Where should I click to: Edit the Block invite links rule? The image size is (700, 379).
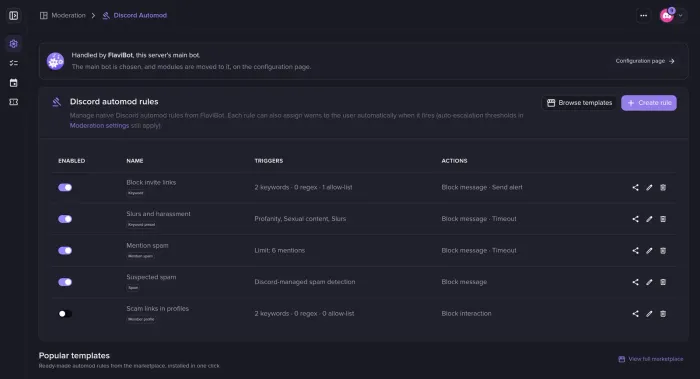click(649, 187)
